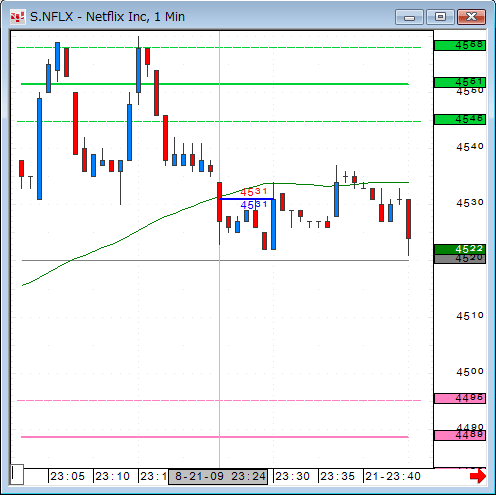The height and width of the screenshot is (495, 496).
Task: Click the pink 4496 price label
Action: [x=460, y=398]
